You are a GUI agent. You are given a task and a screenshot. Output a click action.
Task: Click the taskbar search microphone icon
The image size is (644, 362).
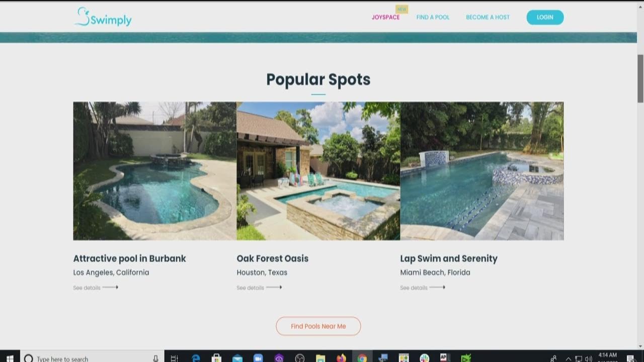click(156, 358)
